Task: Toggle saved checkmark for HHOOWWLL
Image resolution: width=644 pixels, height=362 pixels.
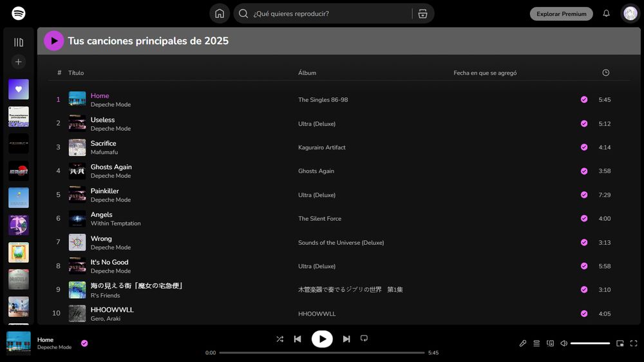Action: point(584,314)
